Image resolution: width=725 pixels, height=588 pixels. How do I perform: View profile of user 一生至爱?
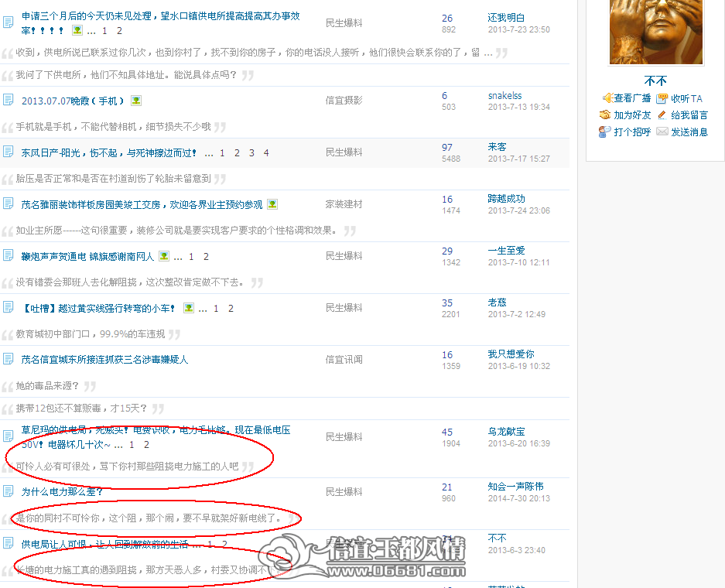coord(506,251)
